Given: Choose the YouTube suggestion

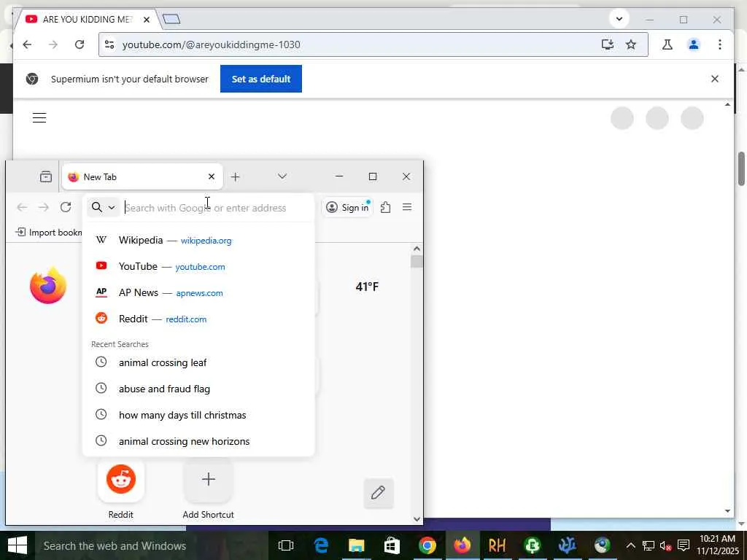Looking at the screenshot, I should point(198,266).
